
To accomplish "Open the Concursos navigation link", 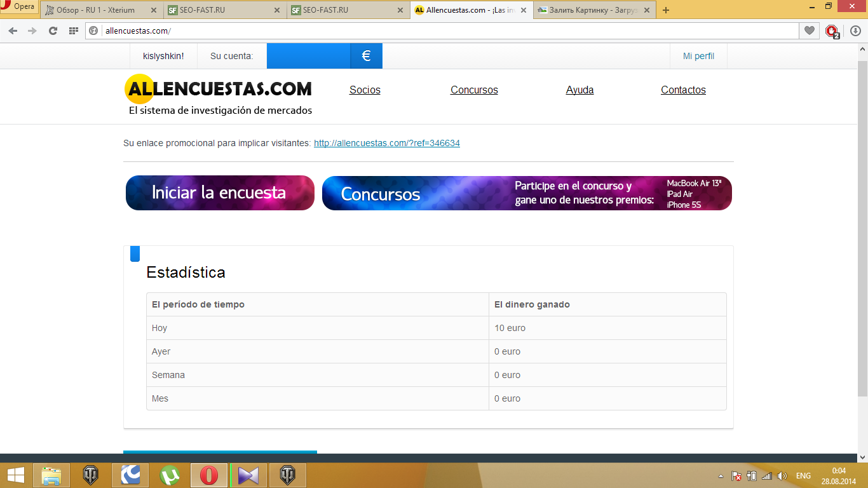I will (474, 90).
